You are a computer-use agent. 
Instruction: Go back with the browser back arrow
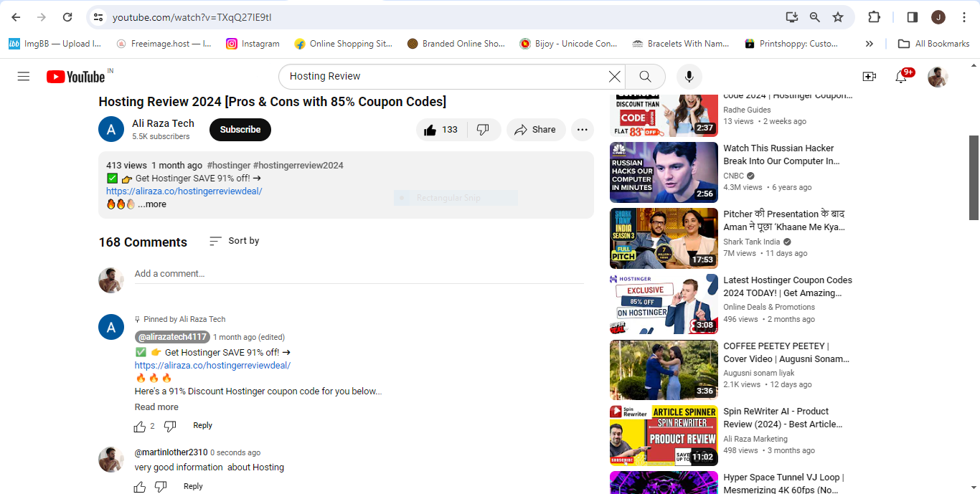(16, 17)
